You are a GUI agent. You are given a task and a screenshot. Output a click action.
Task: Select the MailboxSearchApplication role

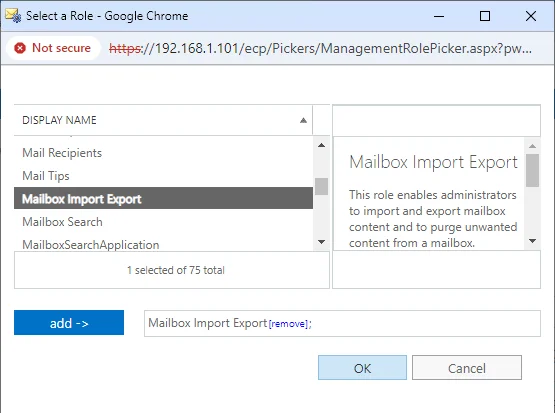[163, 244]
